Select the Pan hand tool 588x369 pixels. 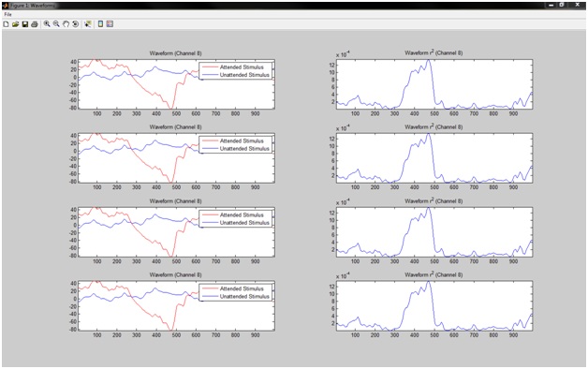[x=66, y=24]
